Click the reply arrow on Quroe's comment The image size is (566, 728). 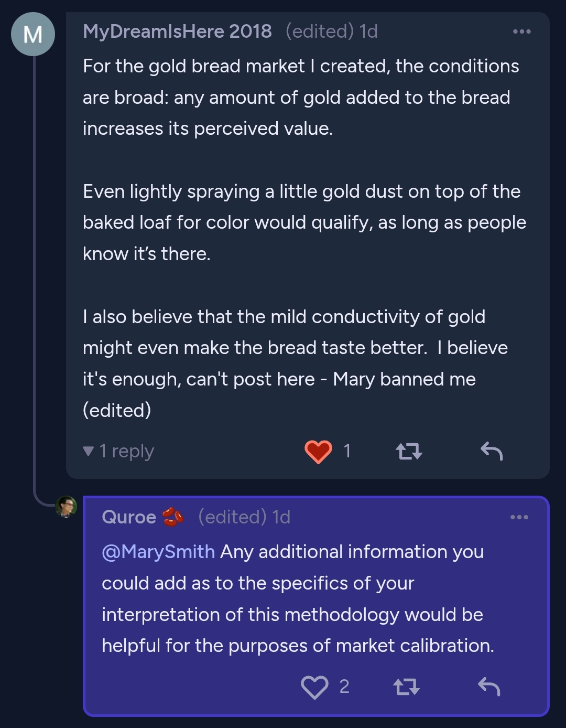pos(489,687)
